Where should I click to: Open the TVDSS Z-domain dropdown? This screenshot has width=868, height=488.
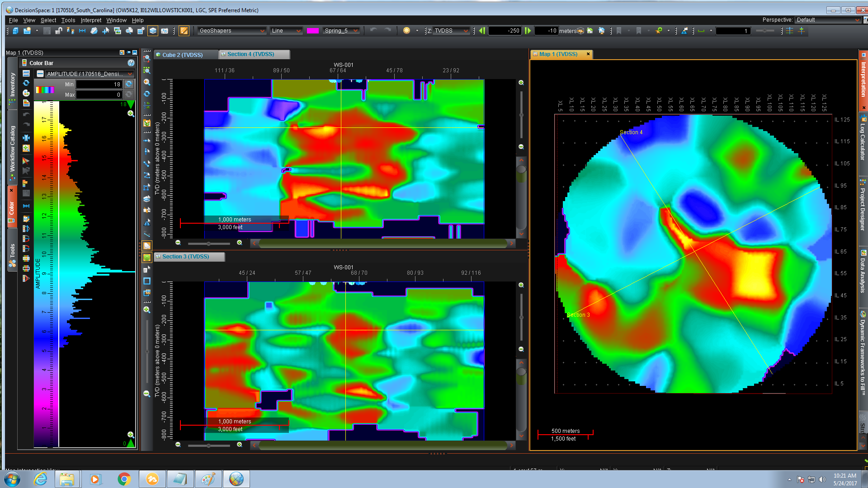click(x=452, y=31)
